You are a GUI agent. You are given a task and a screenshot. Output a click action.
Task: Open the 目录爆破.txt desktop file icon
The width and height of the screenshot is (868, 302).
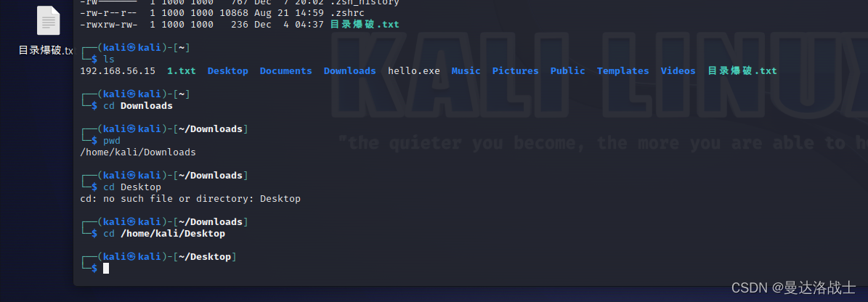pos(48,21)
